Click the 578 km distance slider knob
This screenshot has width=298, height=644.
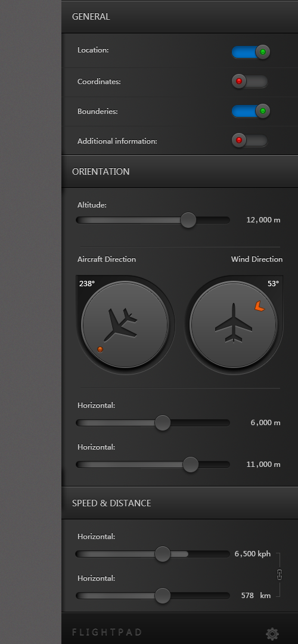click(163, 596)
